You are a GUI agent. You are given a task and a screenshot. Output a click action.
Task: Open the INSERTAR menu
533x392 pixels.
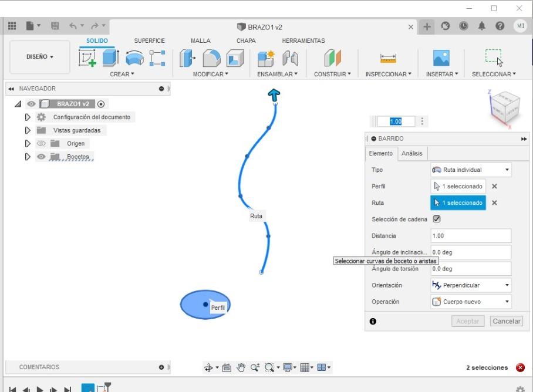tap(442, 74)
